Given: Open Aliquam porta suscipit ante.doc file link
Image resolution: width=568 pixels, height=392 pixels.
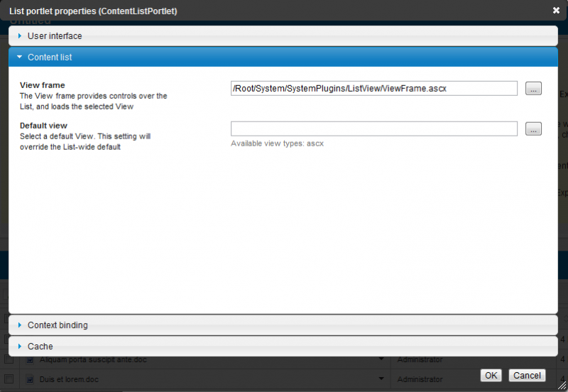Looking at the screenshot, I should (93, 360).
